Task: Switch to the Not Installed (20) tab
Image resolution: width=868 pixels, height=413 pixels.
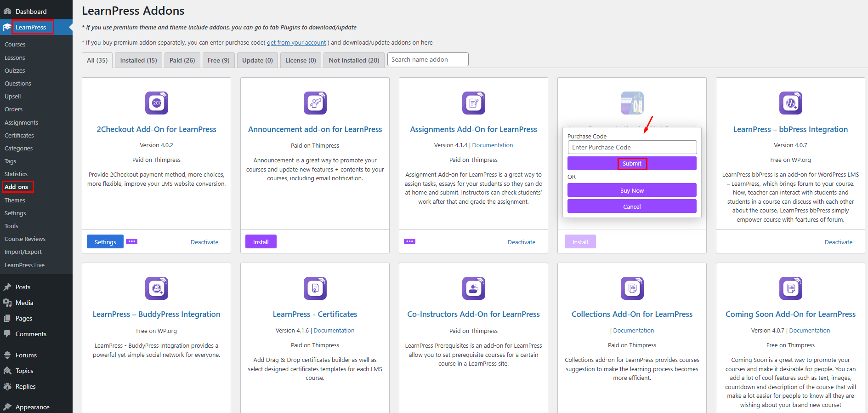Action: point(354,60)
